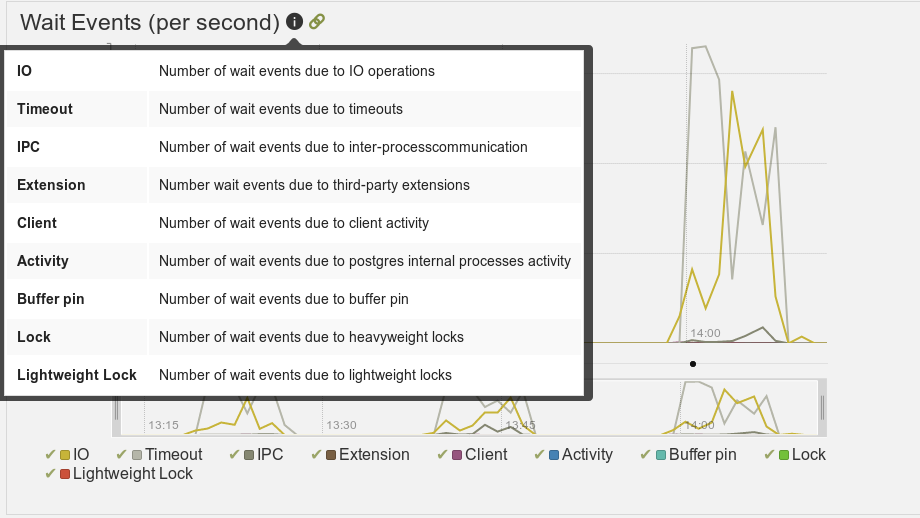Viewport: 920px width, 518px height.
Task: Toggle the Timeout series checkmark
Action: point(121,455)
